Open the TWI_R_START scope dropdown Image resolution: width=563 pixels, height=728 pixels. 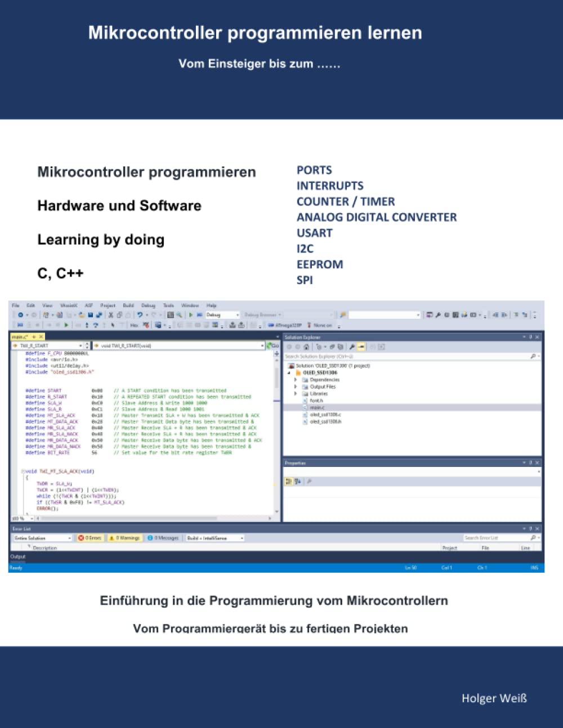[x=48, y=345]
